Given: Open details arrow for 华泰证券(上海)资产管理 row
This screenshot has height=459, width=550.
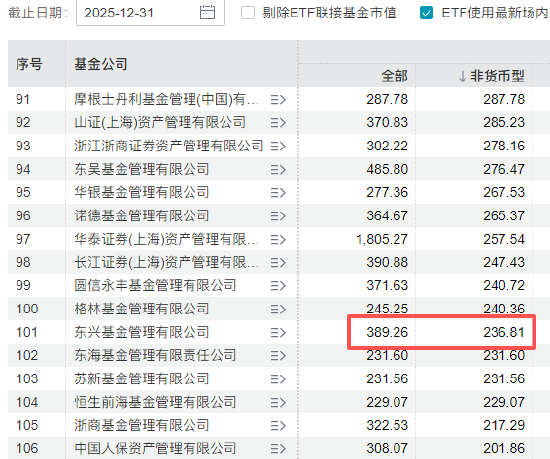Looking at the screenshot, I should [278, 239].
